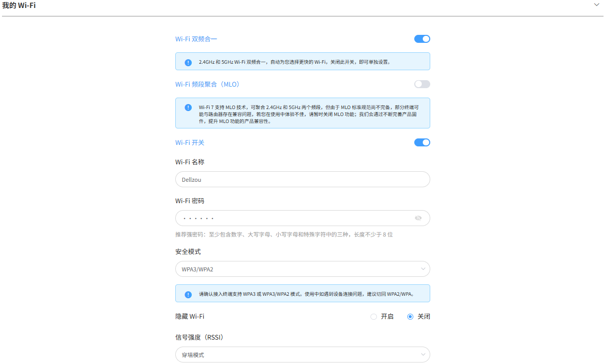Click the password strength hint text
605x364 pixels.
pyautogui.click(x=284, y=235)
